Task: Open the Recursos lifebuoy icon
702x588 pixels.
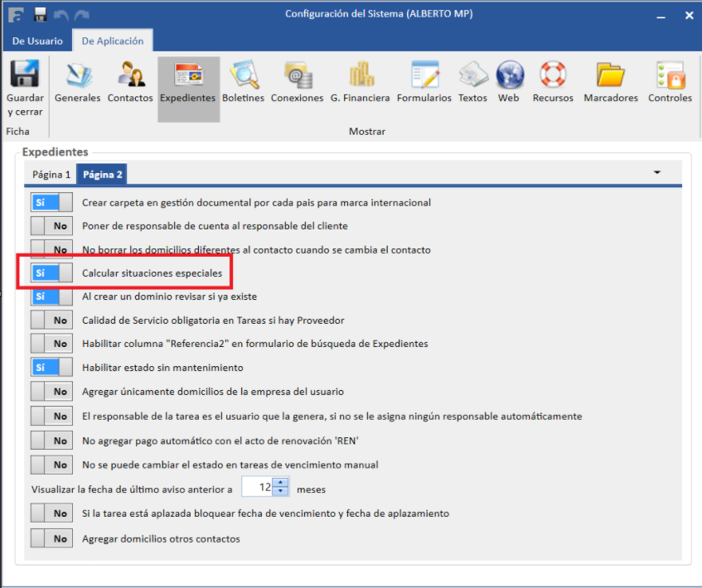Action: 553,75
